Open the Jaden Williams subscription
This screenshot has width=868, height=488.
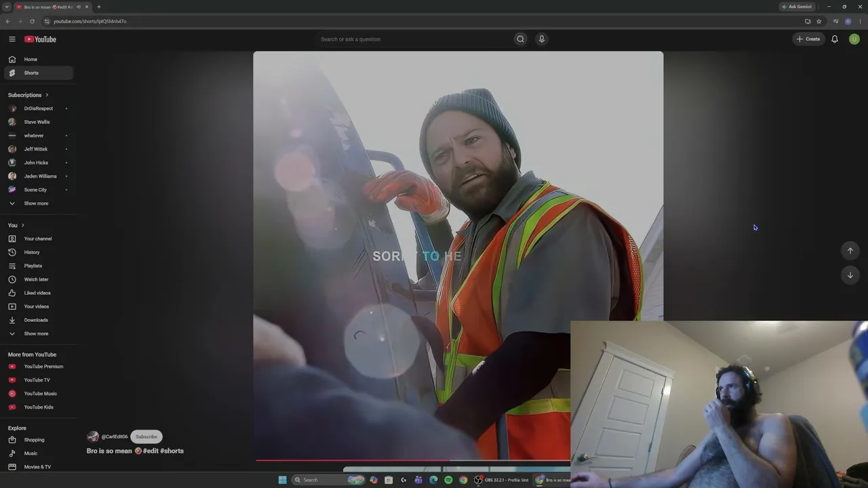38,176
